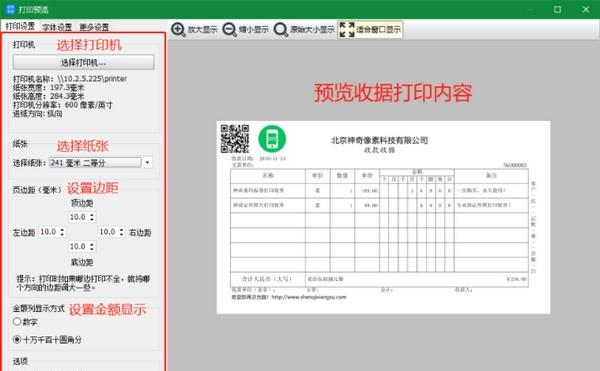Maximize the print preview window

tap(557, 9)
